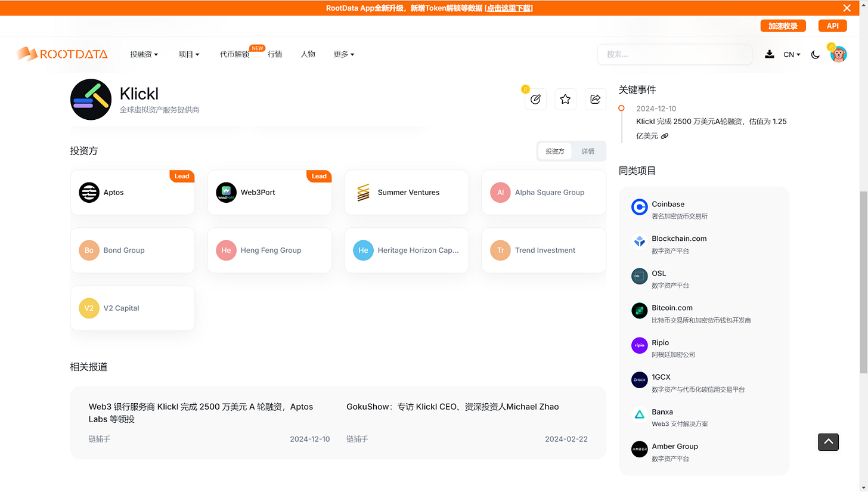Click the page vertical scrollbar

click(x=863, y=281)
